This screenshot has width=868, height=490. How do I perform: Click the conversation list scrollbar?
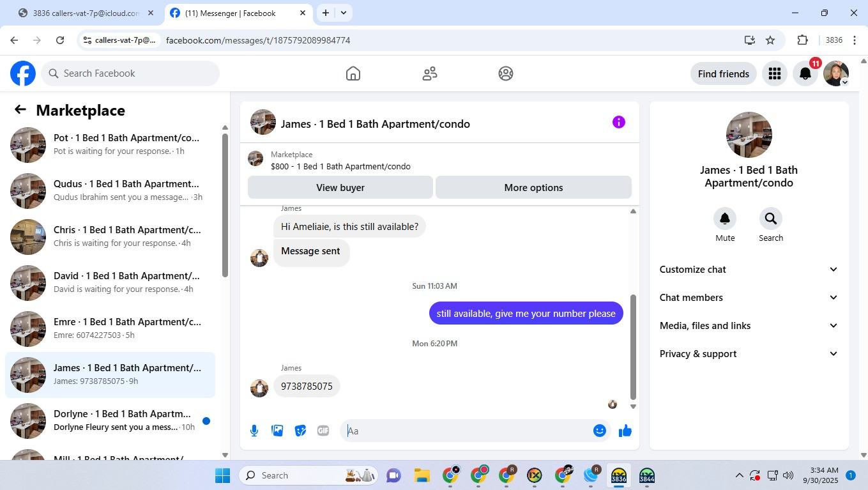click(225, 205)
